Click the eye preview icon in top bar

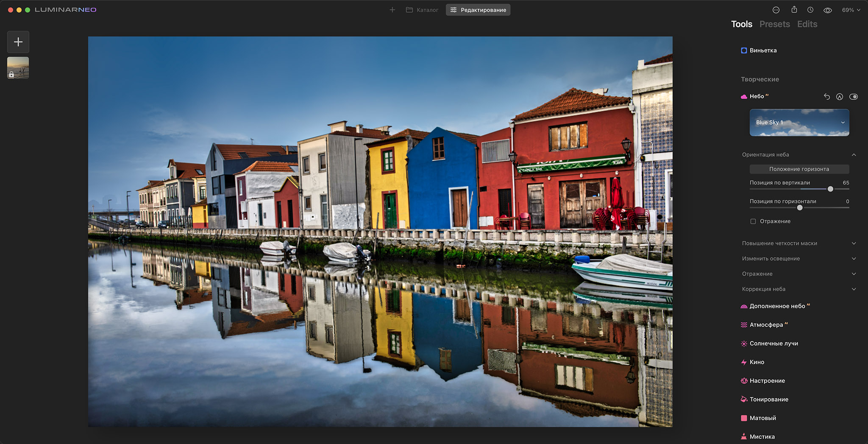[828, 9]
